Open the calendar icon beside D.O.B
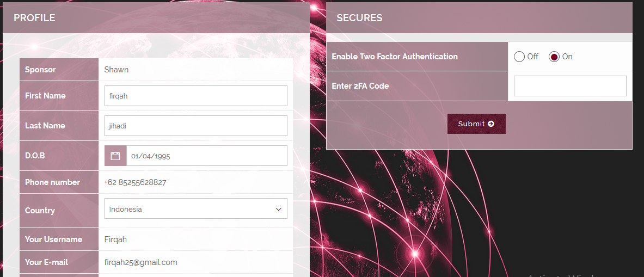Image resolution: width=644 pixels, height=277 pixels. tap(115, 156)
